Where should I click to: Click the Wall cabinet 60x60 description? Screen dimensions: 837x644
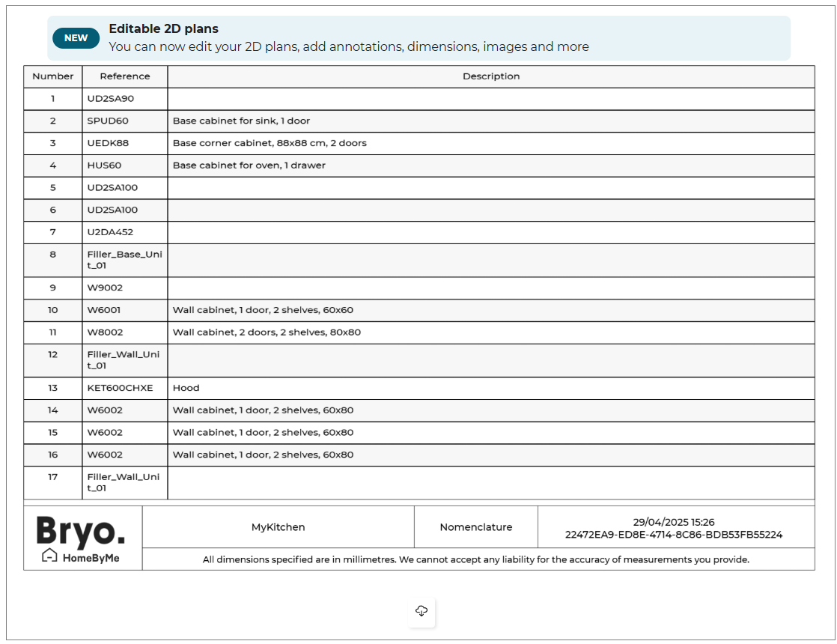pyautogui.click(x=263, y=310)
